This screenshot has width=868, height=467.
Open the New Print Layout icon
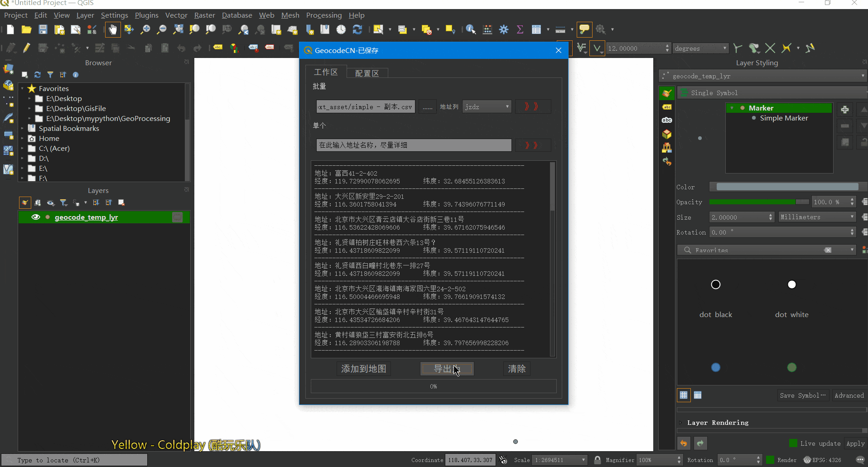click(x=59, y=30)
